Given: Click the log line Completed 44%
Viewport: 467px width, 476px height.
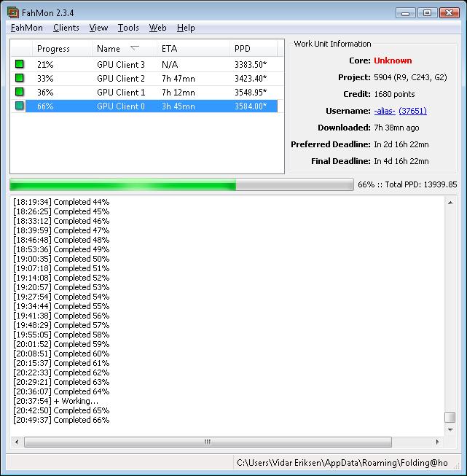Looking at the screenshot, I should pyautogui.click(x=61, y=202).
